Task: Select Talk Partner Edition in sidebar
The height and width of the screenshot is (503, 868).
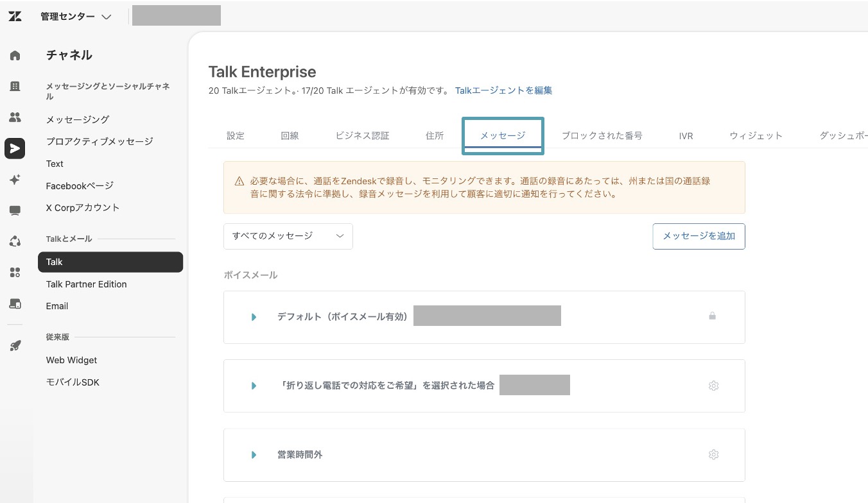Action: (x=87, y=284)
